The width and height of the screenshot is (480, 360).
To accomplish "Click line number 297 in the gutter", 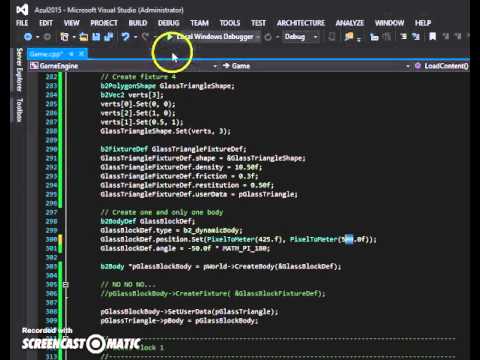I will 51,212.
